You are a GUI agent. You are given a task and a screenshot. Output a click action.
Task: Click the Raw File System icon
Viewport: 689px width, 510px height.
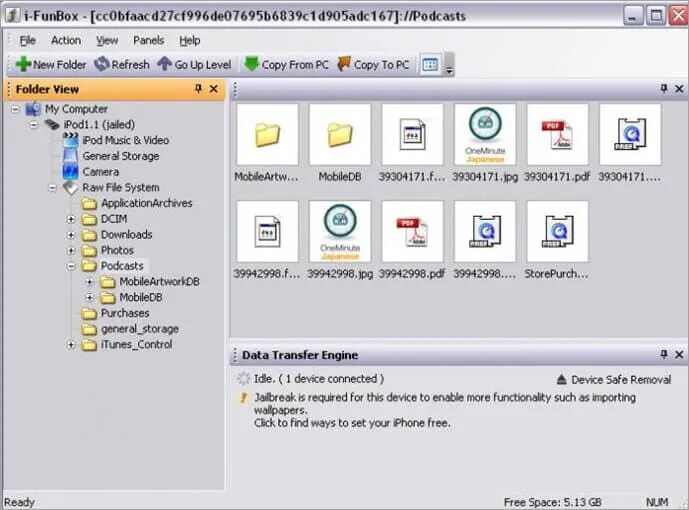coord(70,188)
